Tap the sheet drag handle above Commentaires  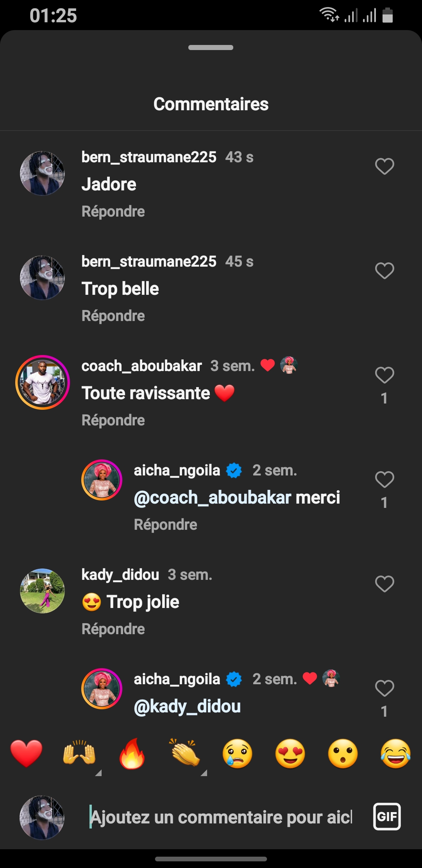(211, 48)
